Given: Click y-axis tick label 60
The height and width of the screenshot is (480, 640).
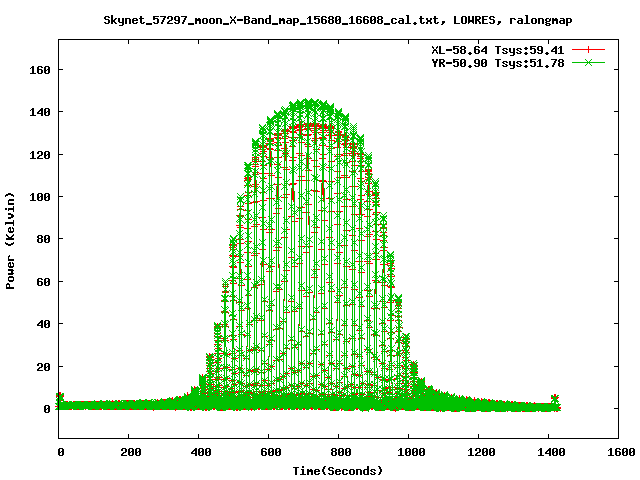Looking at the screenshot, I should pos(43,282).
